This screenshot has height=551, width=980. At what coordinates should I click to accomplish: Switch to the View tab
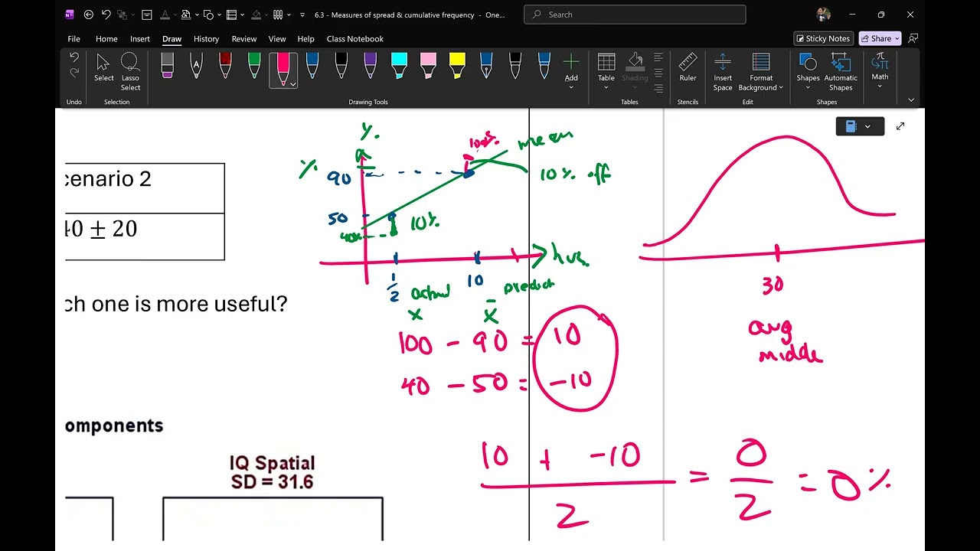[277, 39]
